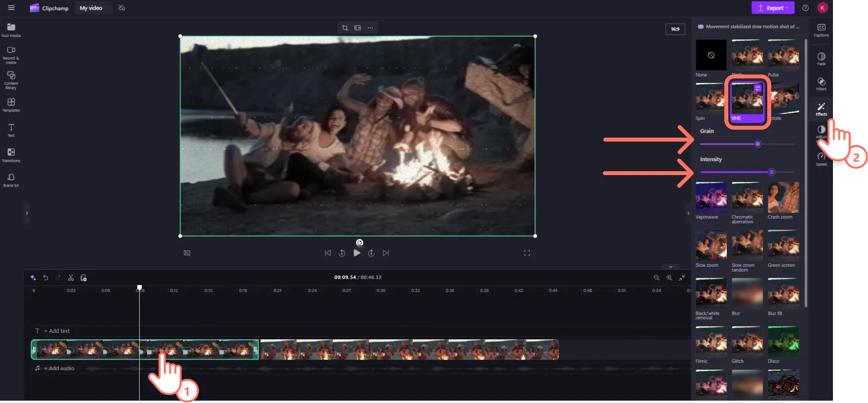Click the rotate handle below the preview
Image resolution: width=868 pixels, height=403 pixels.
pyautogui.click(x=359, y=242)
